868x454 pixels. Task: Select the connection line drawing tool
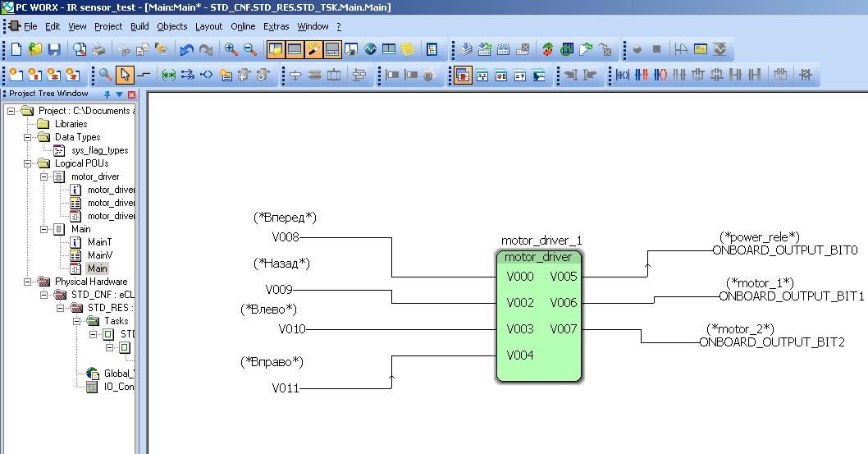(144, 76)
